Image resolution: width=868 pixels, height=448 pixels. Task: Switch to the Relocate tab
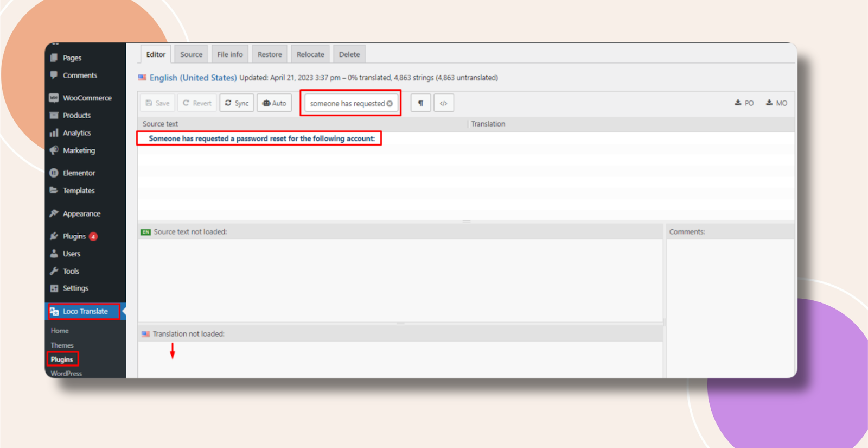pos(310,54)
